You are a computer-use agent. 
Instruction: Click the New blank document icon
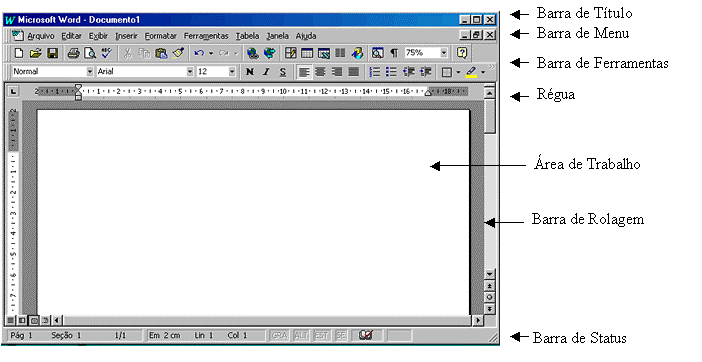point(19,53)
